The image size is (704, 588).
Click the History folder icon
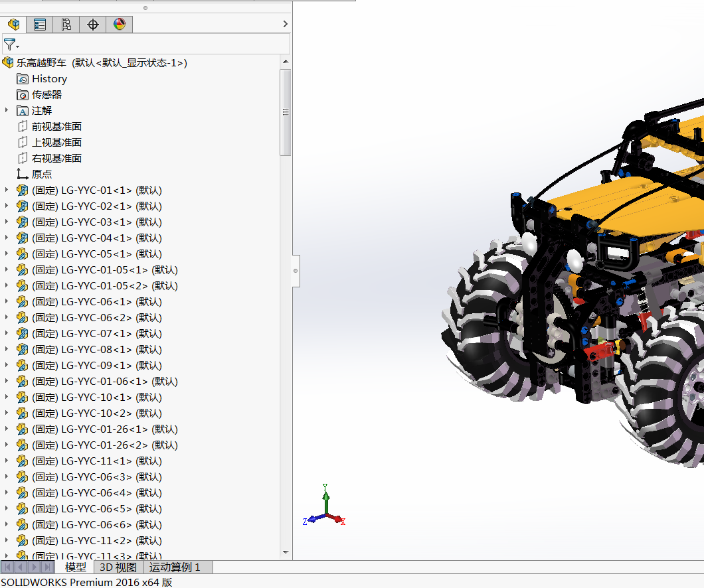pyautogui.click(x=23, y=79)
